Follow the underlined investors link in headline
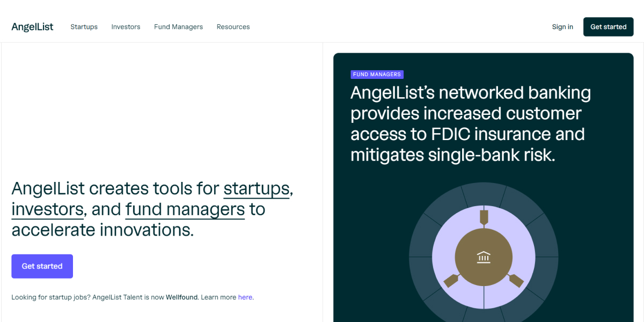The image size is (644, 322). coord(47,209)
